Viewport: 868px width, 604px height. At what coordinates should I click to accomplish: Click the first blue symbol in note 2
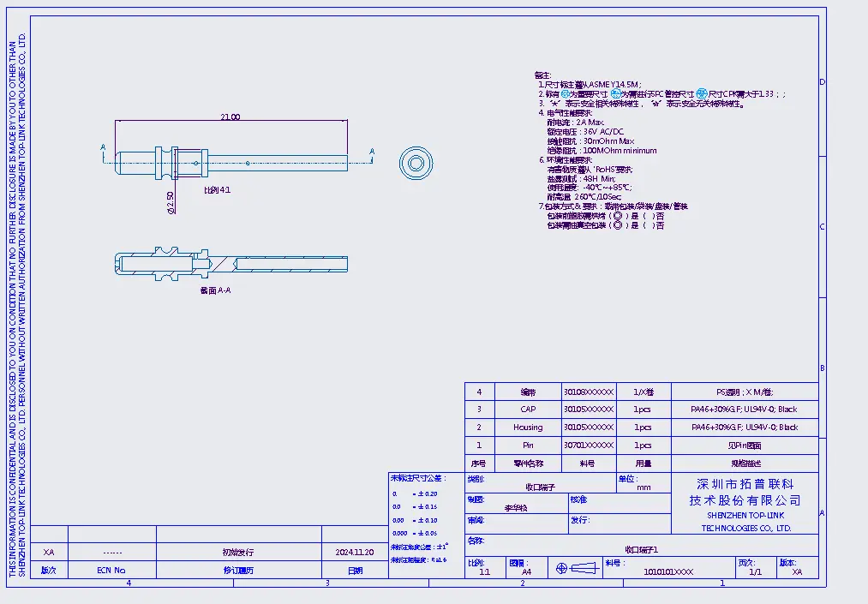[566, 93]
